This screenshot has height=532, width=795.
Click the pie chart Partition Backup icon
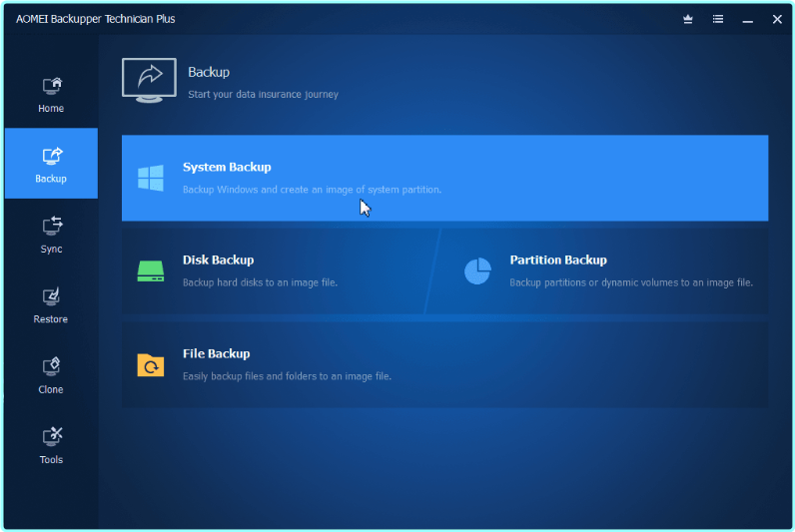pyautogui.click(x=477, y=271)
